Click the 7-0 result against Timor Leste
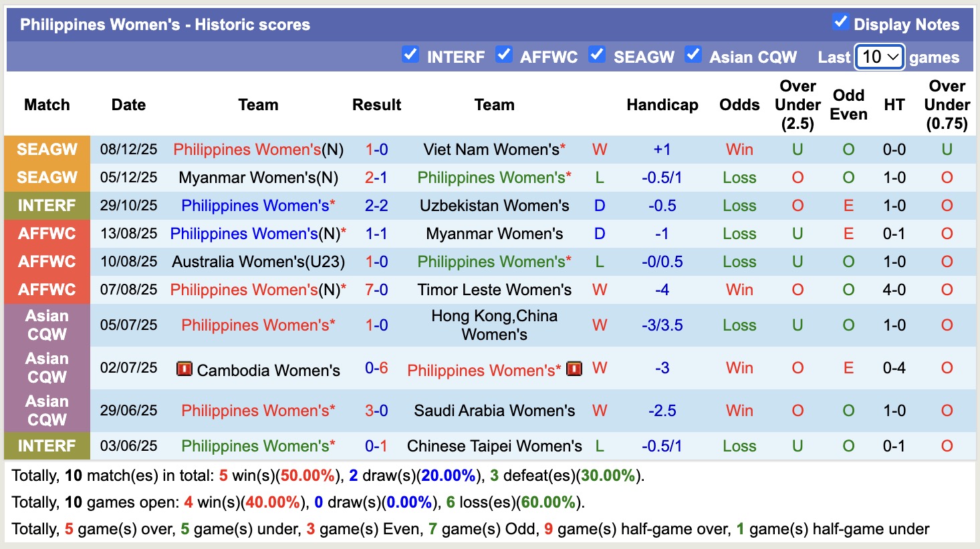The width and height of the screenshot is (980, 549). [376, 290]
